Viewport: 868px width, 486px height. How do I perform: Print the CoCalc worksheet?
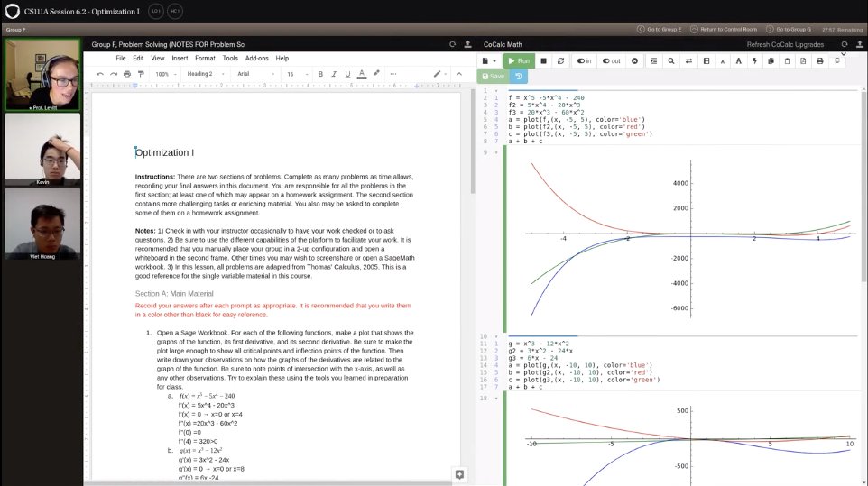tap(820, 60)
